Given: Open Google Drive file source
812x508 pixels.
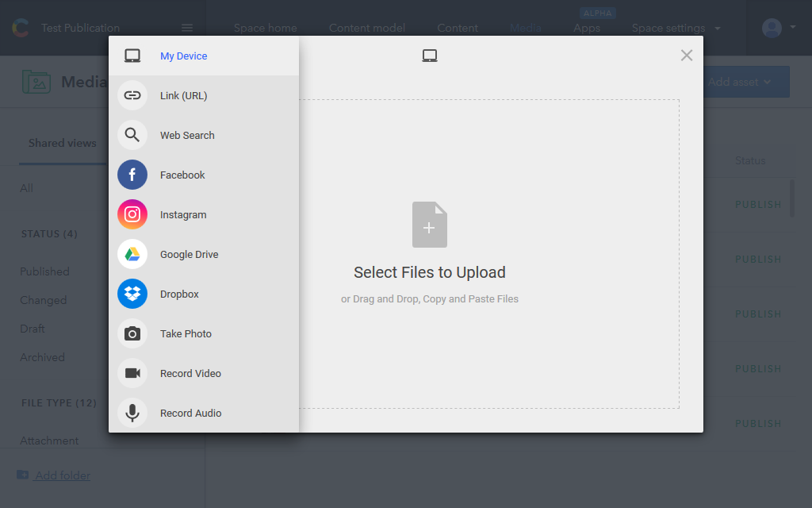Looking at the screenshot, I should [x=132, y=254].
